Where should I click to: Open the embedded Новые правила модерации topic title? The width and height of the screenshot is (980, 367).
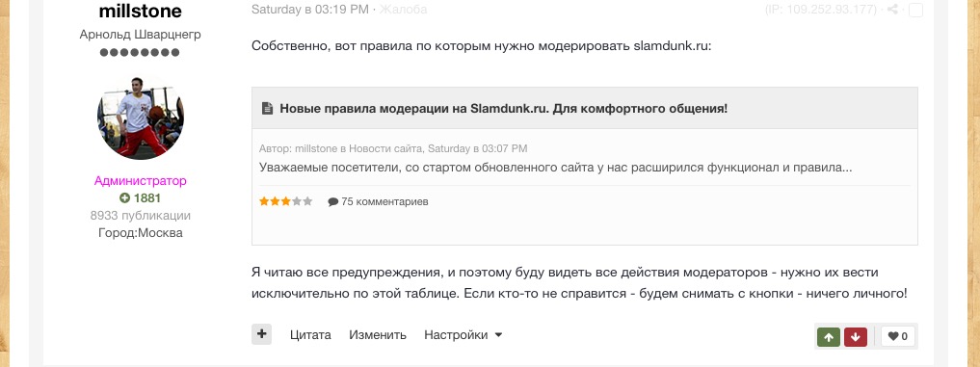(x=504, y=108)
